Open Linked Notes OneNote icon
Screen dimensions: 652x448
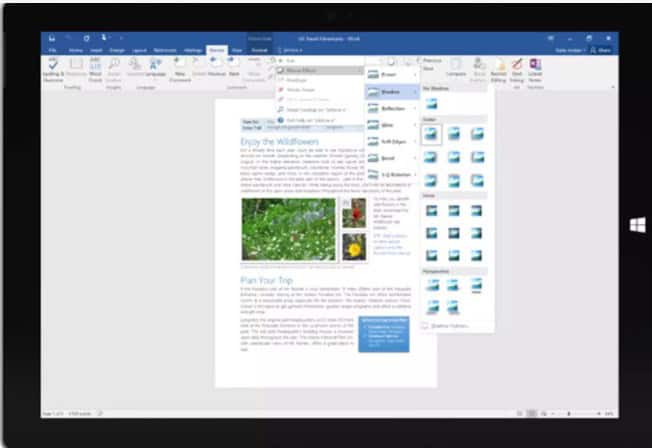pos(535,70)
